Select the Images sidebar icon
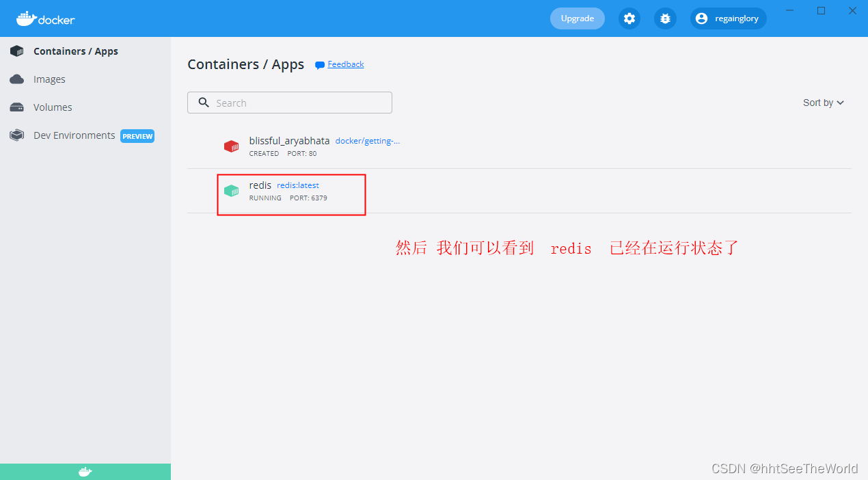This screenshot has width=868, height=480. (x=16, y=79)
